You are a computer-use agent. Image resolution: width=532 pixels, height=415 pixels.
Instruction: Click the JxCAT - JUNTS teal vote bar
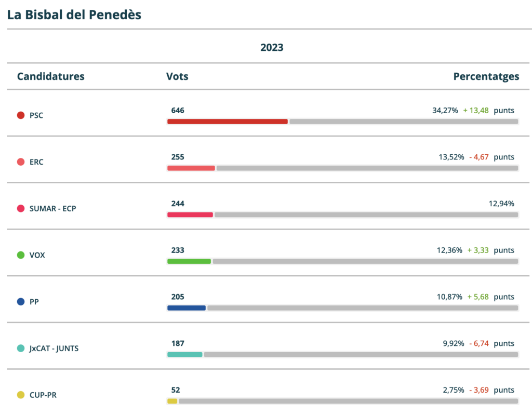pos(184,354)
